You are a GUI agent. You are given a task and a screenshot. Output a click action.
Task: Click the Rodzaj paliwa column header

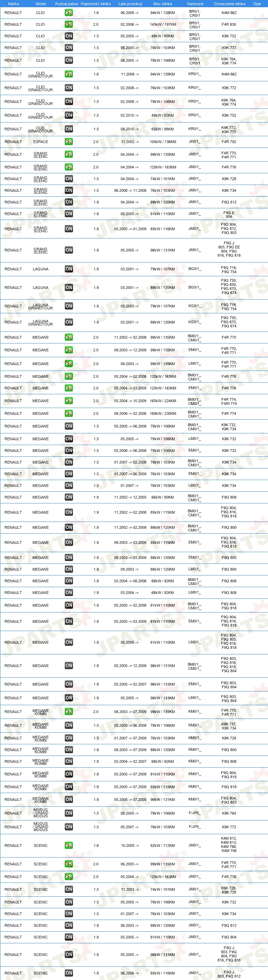(66, 4)
